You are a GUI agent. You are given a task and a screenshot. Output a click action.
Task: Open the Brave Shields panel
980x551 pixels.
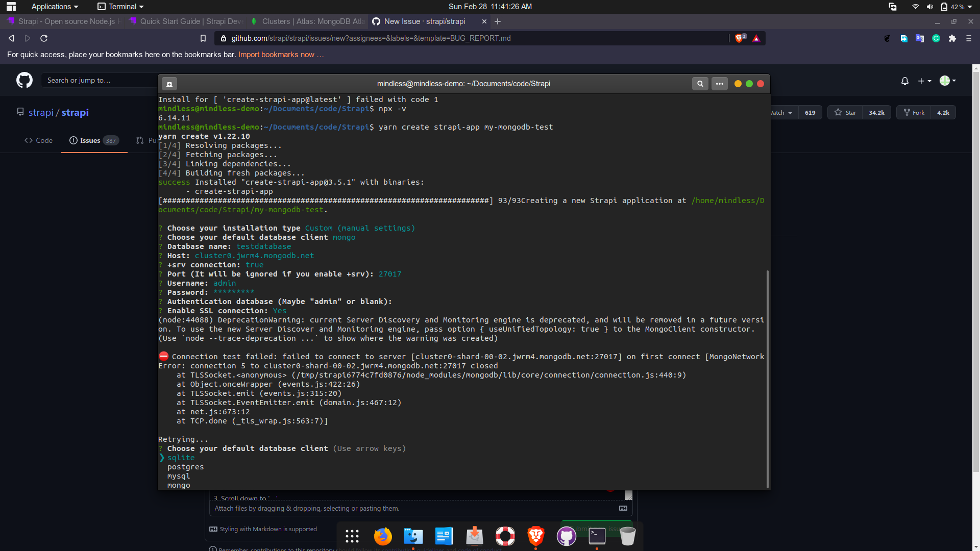pyautogui.click(x=740, y=38)
